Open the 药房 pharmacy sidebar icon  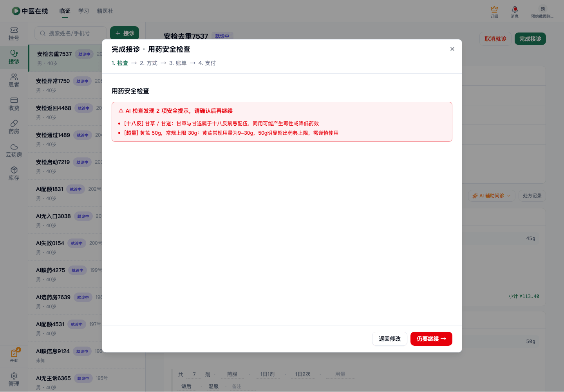click(14, 127)
